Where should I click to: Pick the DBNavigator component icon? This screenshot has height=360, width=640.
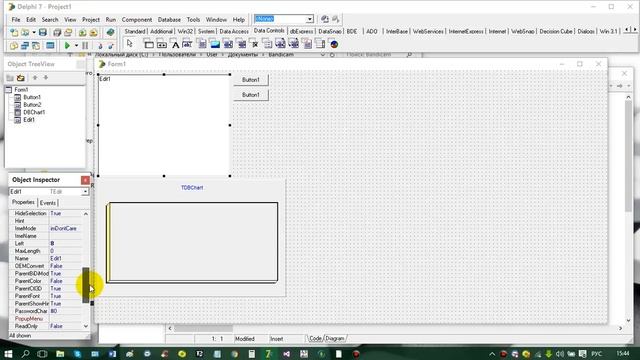tap(162, 44)
